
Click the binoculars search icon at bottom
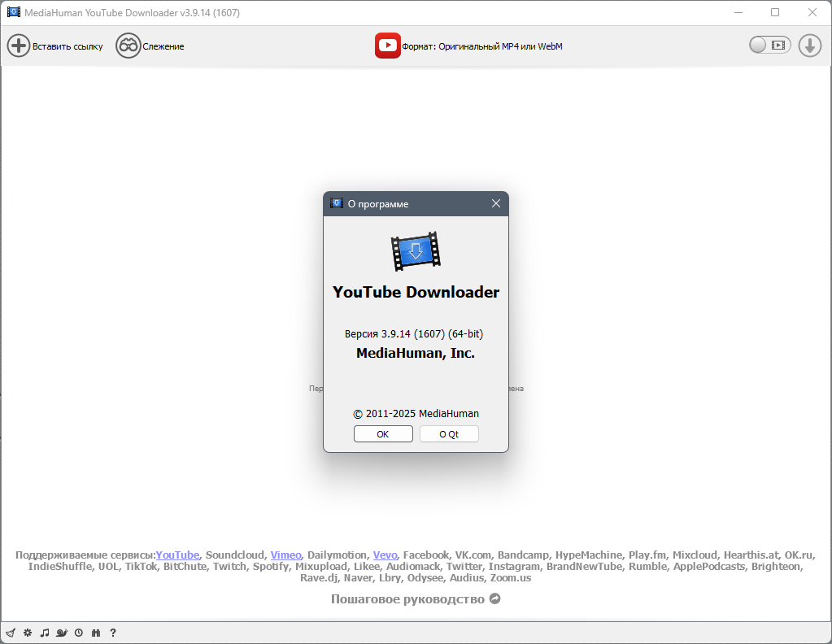95,633
